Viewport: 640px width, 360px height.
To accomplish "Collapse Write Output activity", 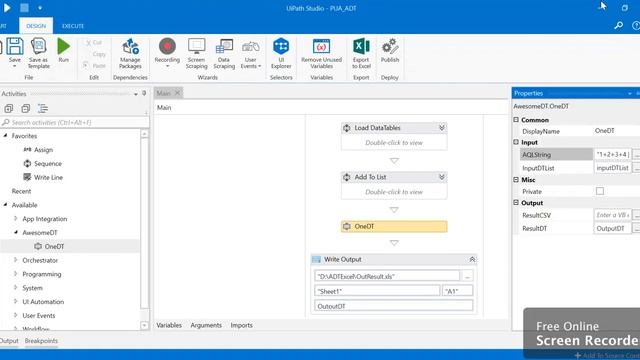I will (x=472, y=259).
